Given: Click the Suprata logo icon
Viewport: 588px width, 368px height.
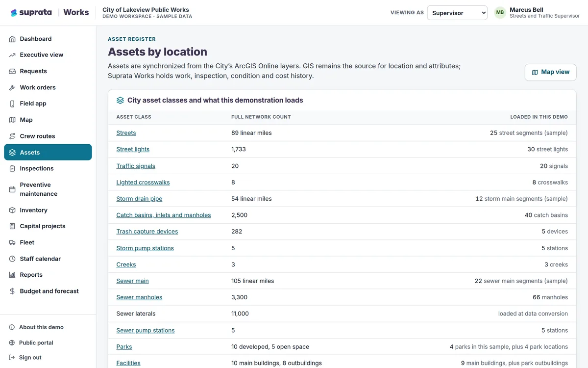Looking at the screenshot, I should pyautogui.click(x=14, y=13).
